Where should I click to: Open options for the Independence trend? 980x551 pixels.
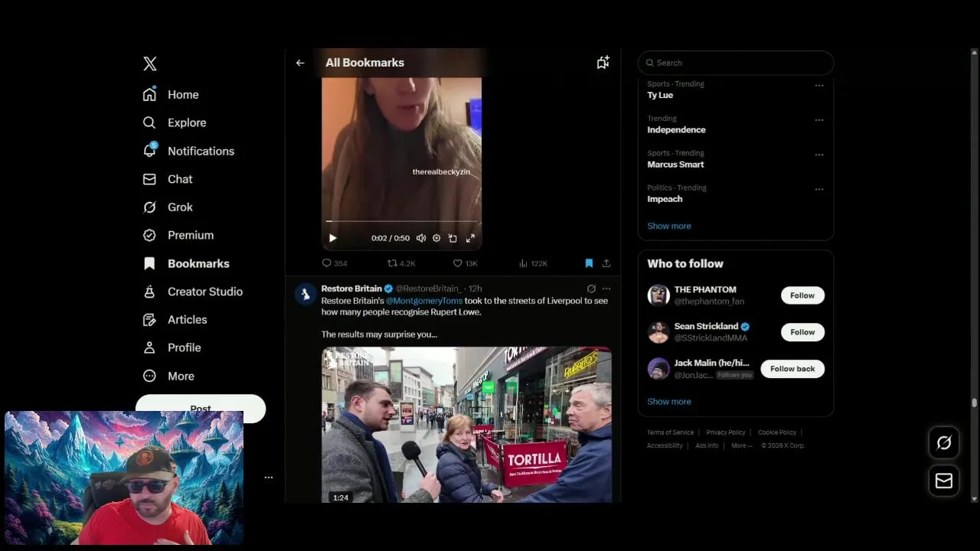click(819, 120)
